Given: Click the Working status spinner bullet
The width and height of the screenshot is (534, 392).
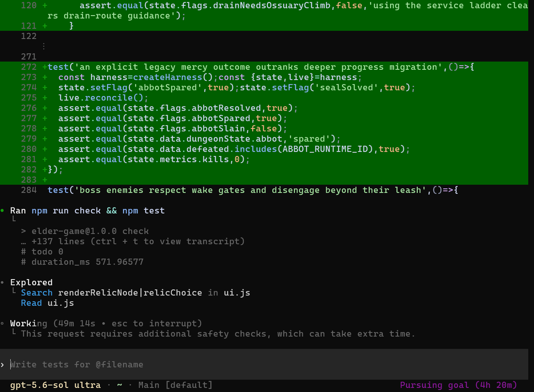Looking at the screenshot, I should click(3, 323).
